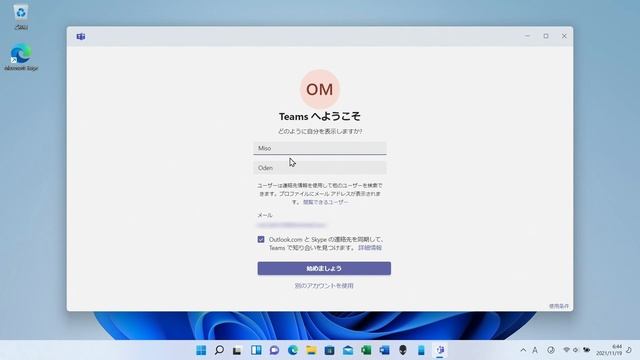Open taskbar Search
The width and height of the screenshot is (640, 360).
(x=219, y=350)
